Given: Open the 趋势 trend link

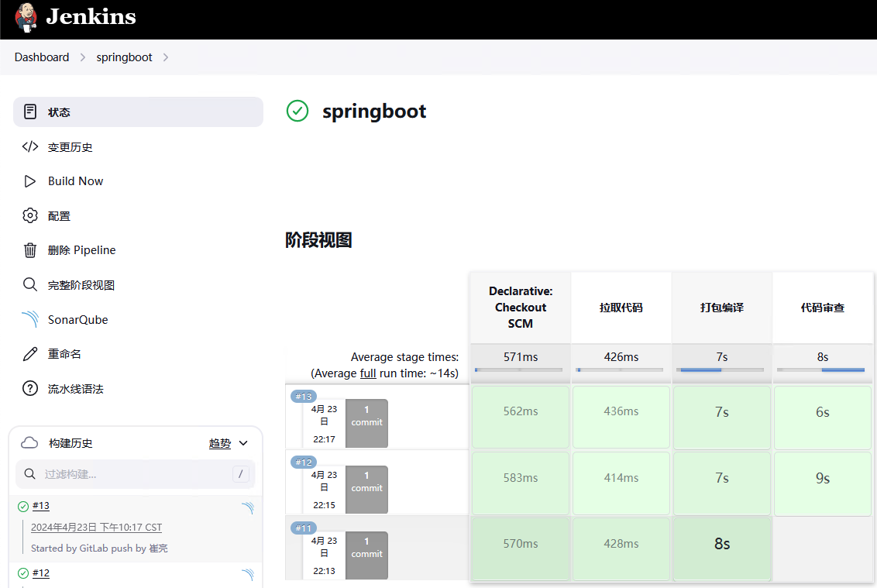Looking at the screenshot, I should pos(220,444).
